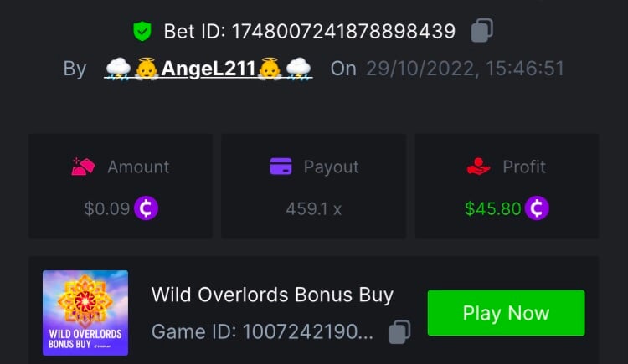Open Wild Overlords Bonus Buy thumbnail
This screenshot has width=628, height=364.
tap(85, 313)
